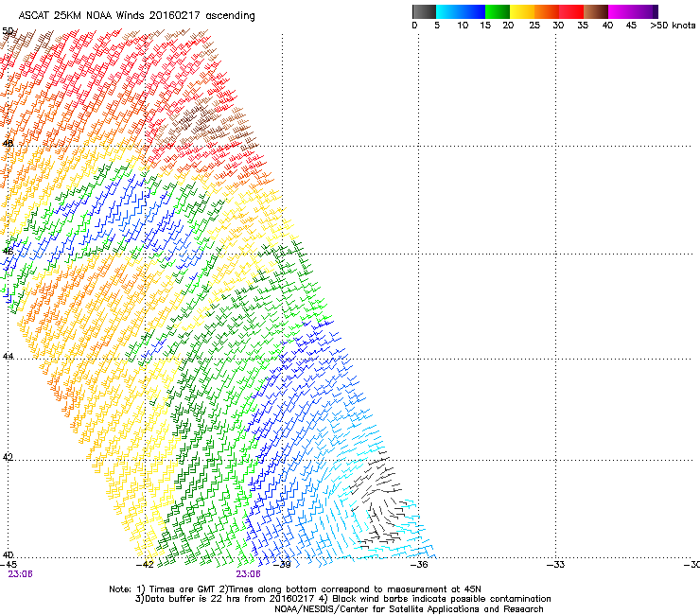Click the note line "Times are GMT"
The height and width of the screenshot is (615, 700).
(183, 589)
